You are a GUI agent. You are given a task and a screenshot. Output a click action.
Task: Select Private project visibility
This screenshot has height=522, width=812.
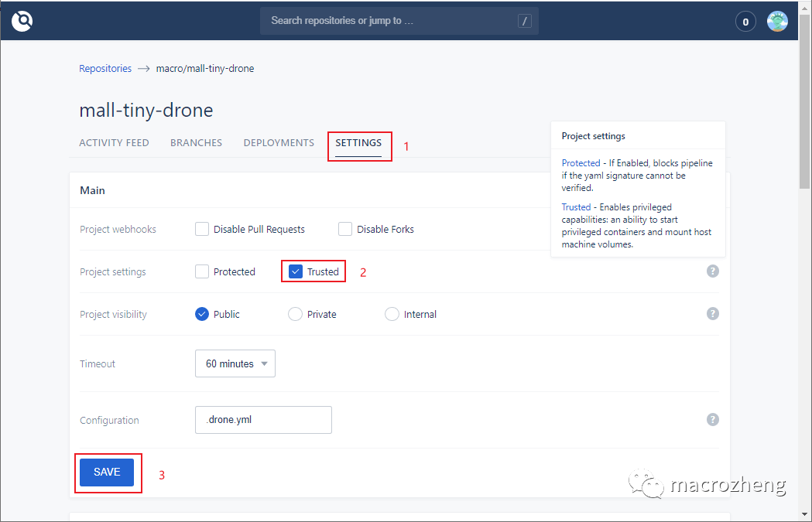click(295, 314)
